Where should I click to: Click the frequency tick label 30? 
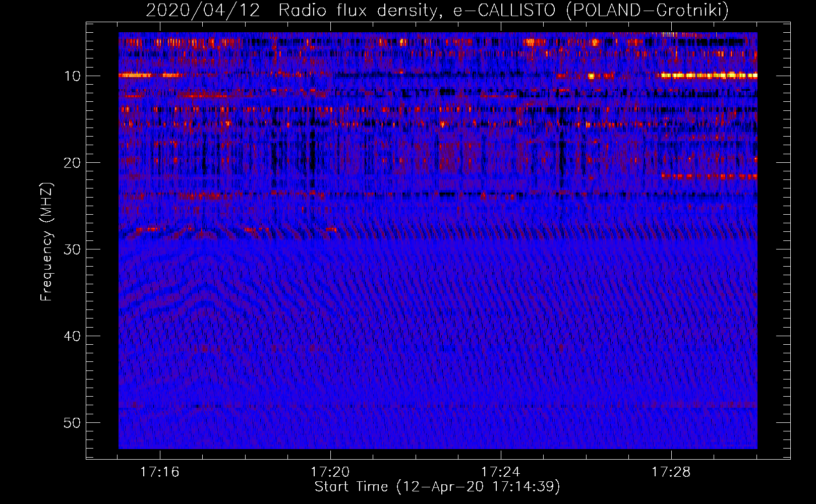[73, 249]
